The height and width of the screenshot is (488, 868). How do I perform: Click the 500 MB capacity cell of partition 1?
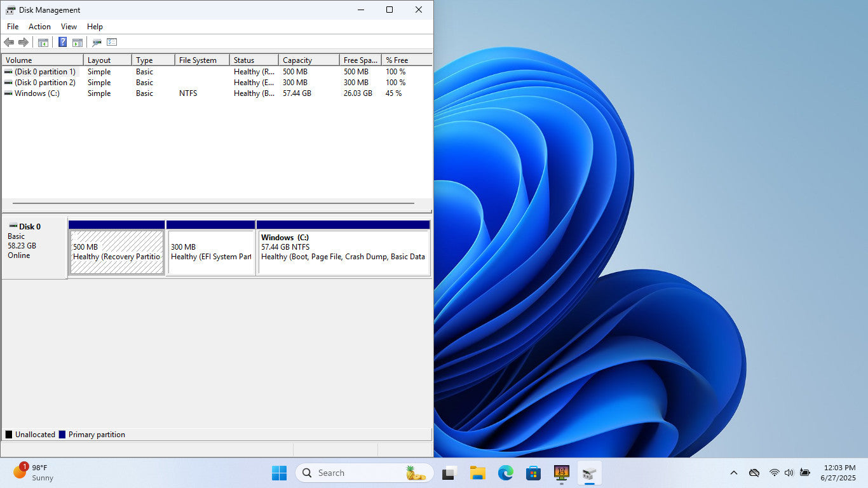295,72
